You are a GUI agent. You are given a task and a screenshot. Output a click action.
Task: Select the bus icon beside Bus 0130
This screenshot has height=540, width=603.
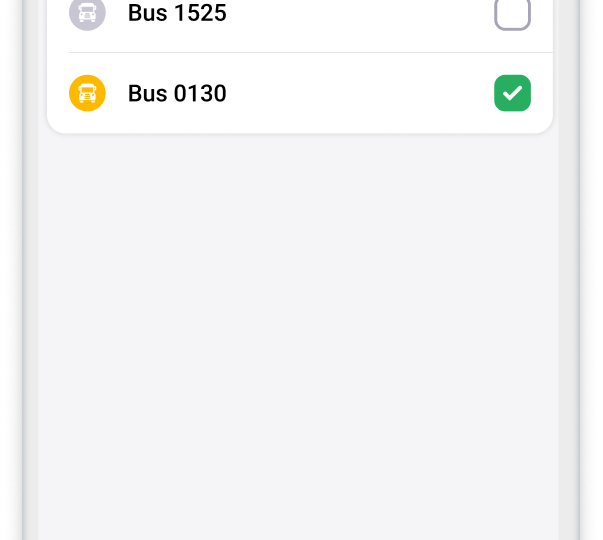[87, 93]
